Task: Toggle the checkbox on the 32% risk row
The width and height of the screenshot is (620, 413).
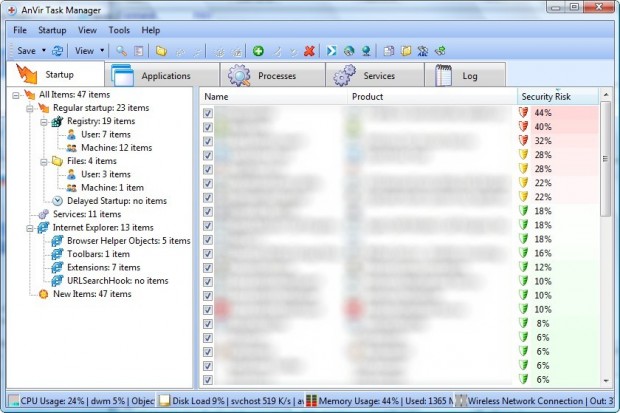Action: (208, 141)
